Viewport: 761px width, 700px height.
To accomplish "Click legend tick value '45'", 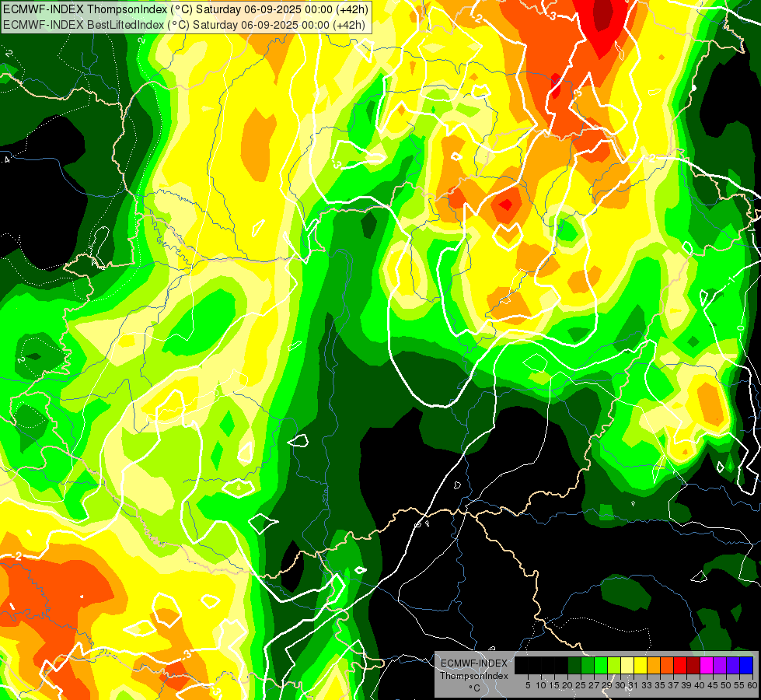I will click(714, 685).
